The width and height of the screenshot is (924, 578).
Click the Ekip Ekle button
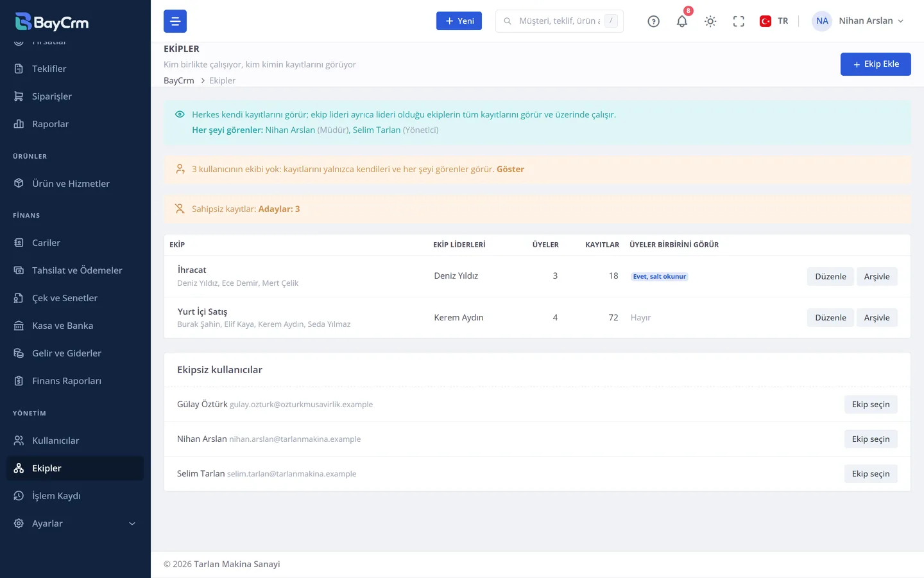pos(876,64)
